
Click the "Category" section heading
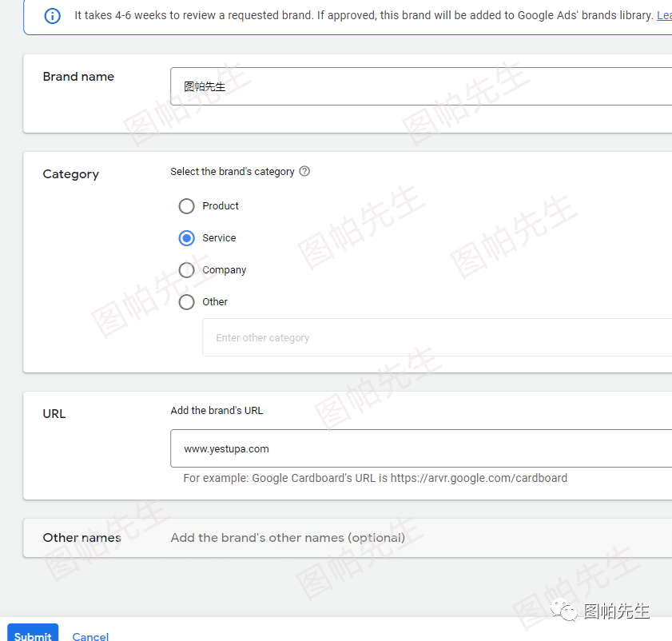(70, 174)
